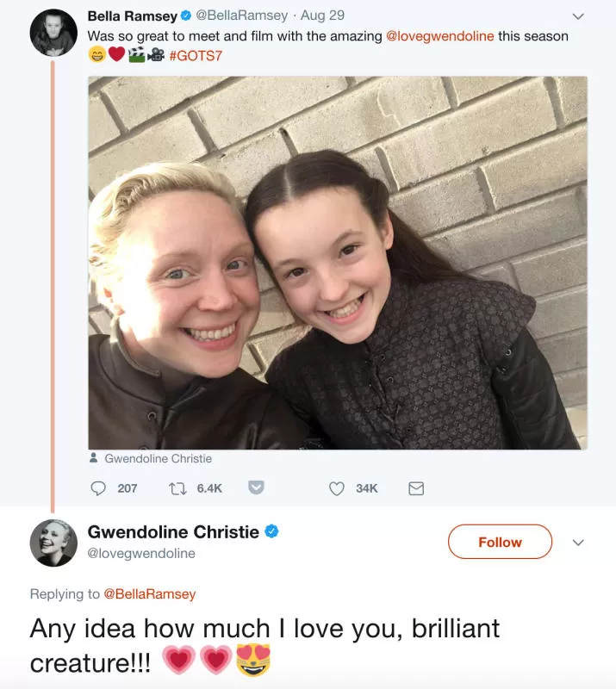Click the Pocket save icon
Viewport: 616px width, 689px height.
255,487
